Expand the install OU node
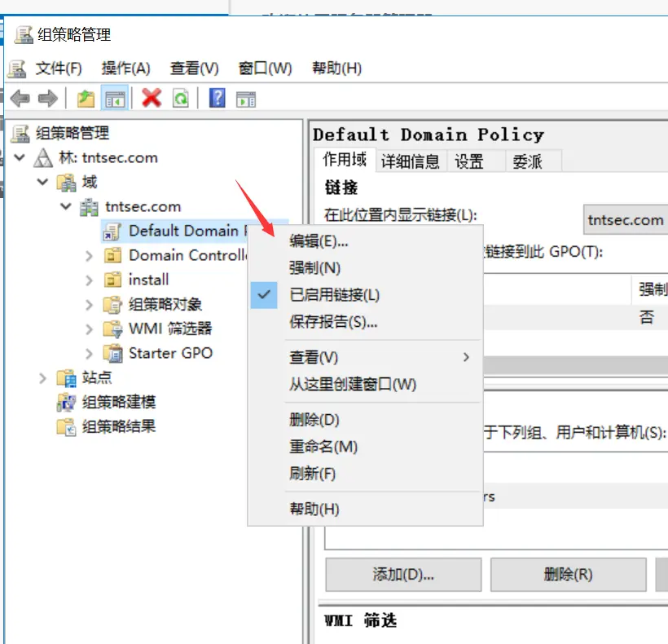Viewport: 668px width, 644px height. click(x=89, y=280)
